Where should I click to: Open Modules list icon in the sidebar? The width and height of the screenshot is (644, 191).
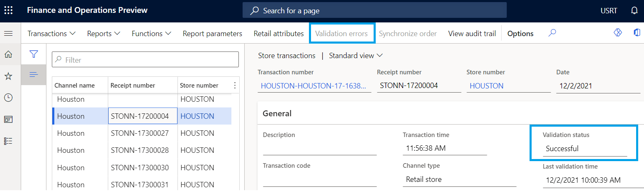pyautogui.click(x=8, y=141)
